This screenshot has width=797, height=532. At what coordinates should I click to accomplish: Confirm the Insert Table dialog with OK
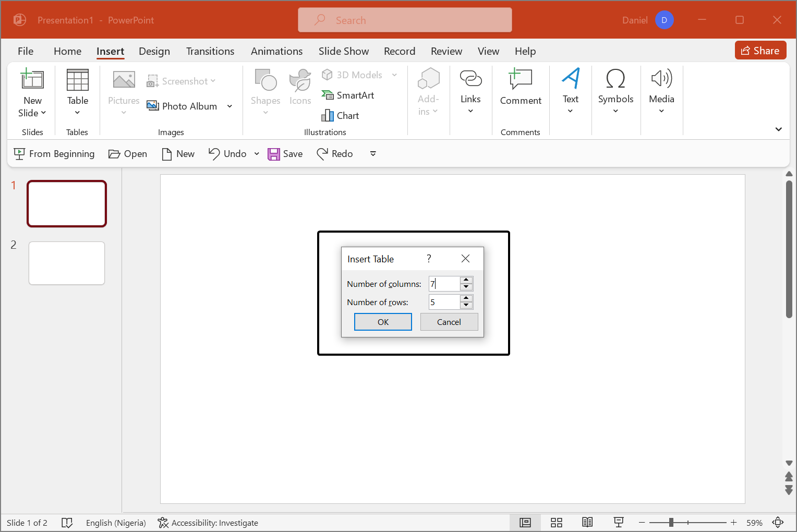coord(383,322)
